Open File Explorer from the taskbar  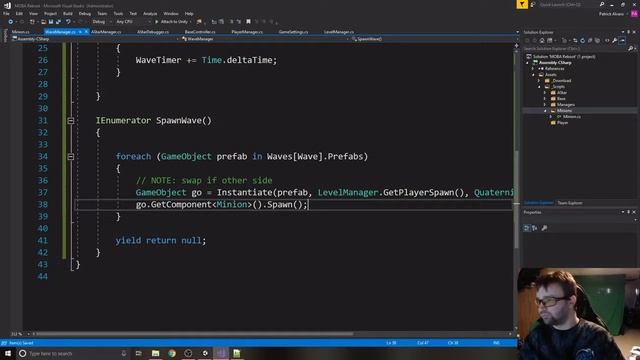(156, 353)
